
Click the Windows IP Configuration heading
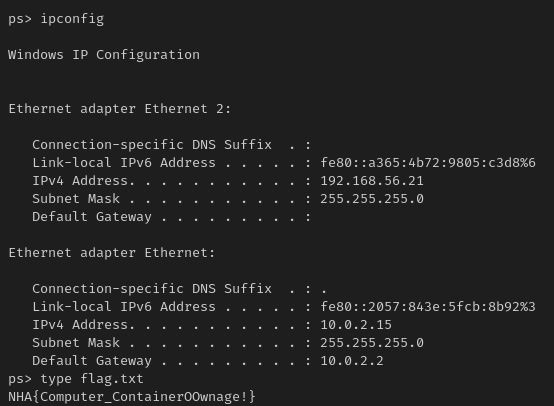tap(104, 55)
